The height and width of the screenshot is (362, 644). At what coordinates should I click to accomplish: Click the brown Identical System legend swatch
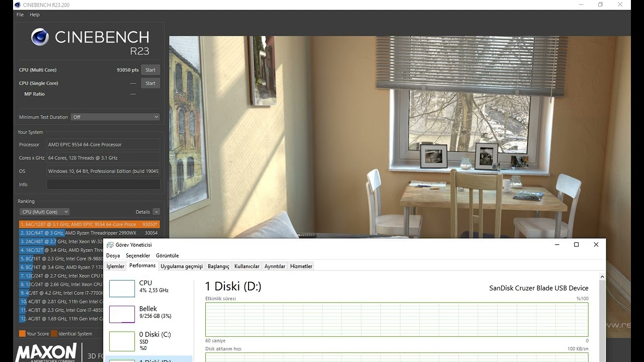tap(54, 333)
